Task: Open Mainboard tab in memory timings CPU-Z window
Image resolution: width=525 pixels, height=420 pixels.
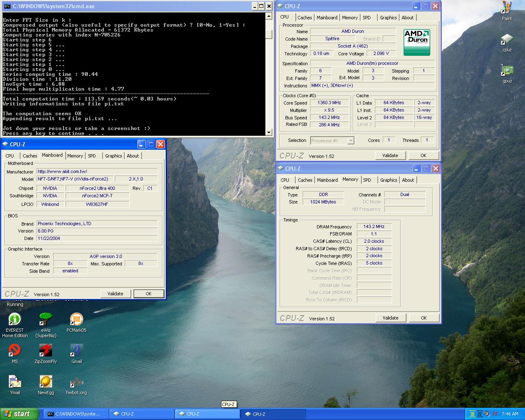Action: [327, 180]
